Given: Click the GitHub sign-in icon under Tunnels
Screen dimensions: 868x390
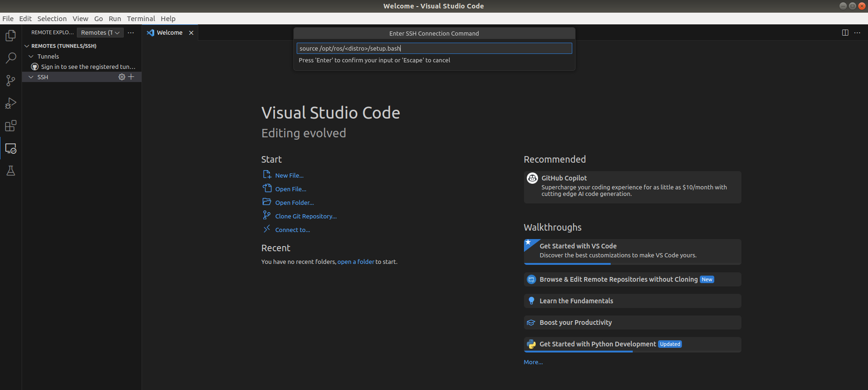Looking at the screenshot, I should (35, 67).
